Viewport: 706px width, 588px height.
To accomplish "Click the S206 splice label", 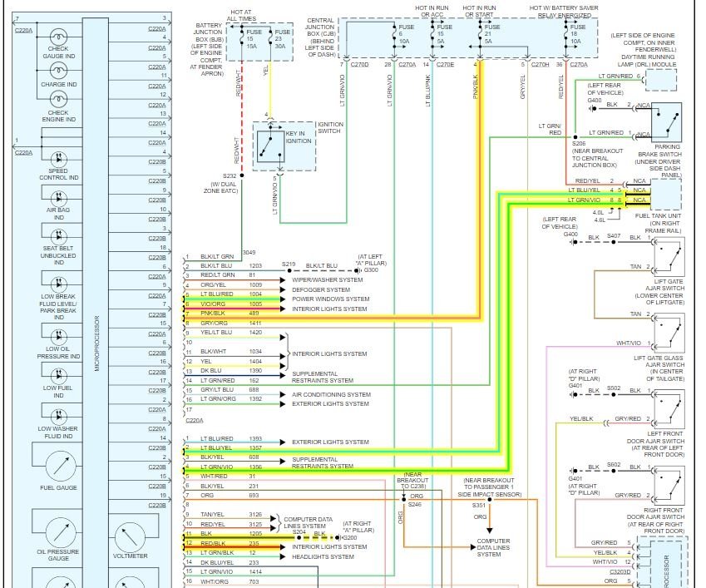I will (579, 144).
